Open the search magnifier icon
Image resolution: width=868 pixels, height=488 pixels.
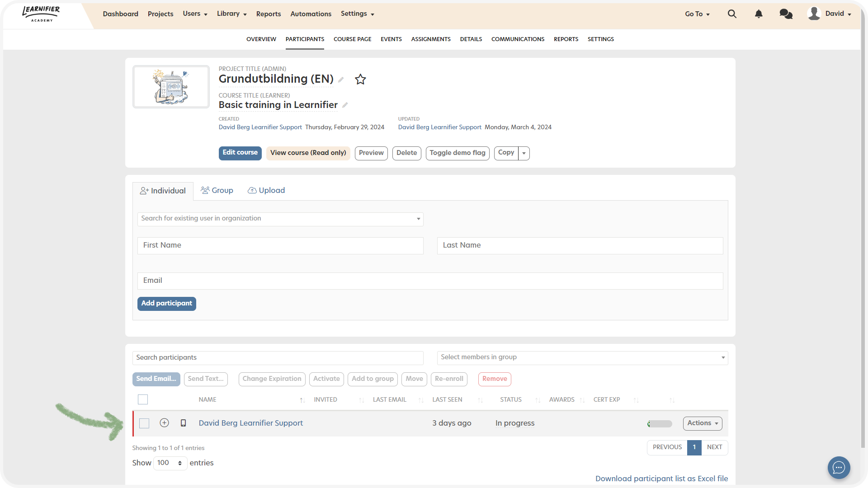point(732,14)
